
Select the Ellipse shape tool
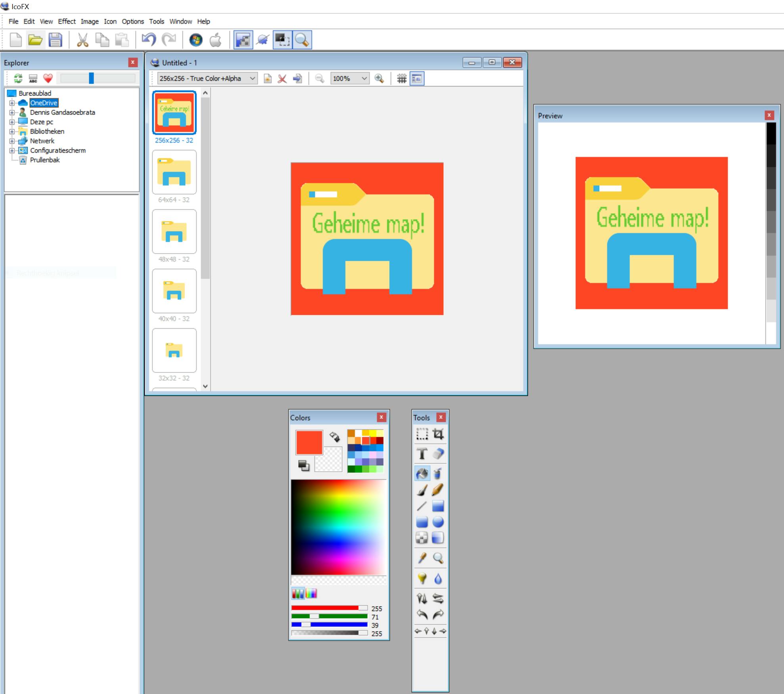[438, 522]
